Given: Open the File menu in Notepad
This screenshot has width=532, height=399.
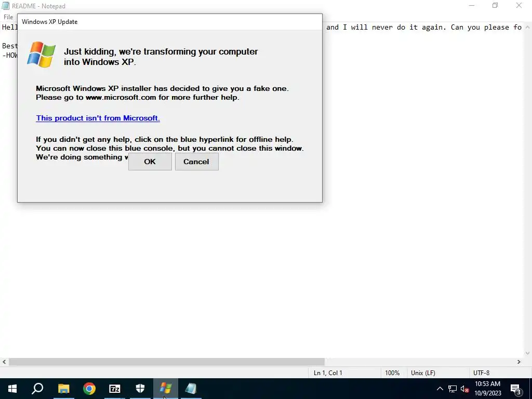Looking at the screenshot, I should [8, 17].
